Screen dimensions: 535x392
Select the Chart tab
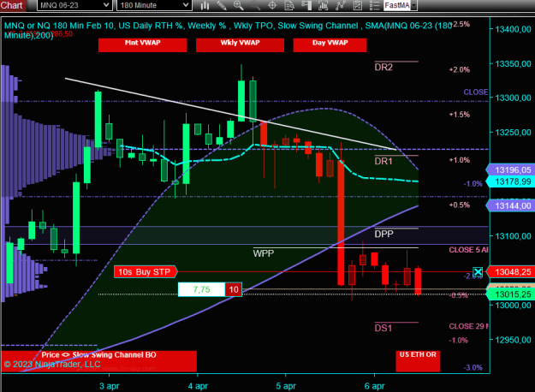(x=11, y=5)
